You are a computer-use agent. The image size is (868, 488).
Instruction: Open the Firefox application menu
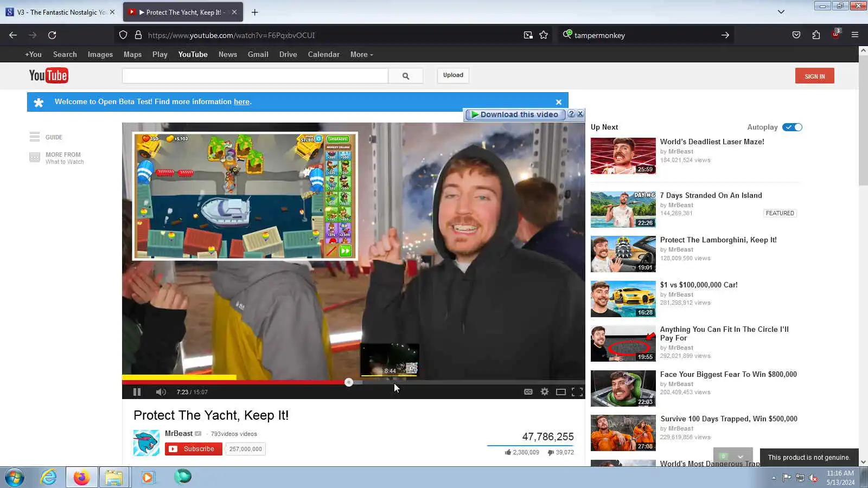coord(855,35)
